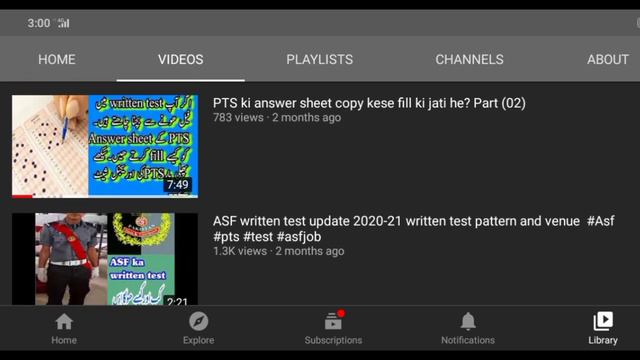640x360 pixels.
Task: Tap the Home icon in bottom navigation
Action: [64, 322]
